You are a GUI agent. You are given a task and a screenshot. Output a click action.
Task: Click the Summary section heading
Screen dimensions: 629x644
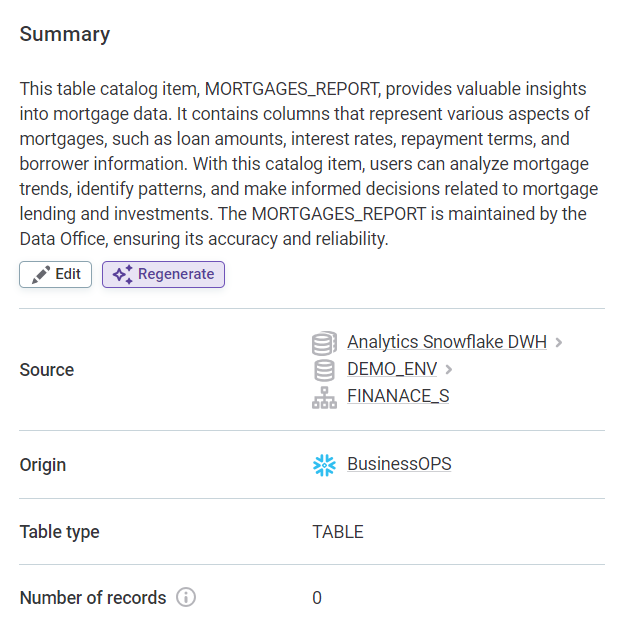pyautogui.click(x=65, y=34)
